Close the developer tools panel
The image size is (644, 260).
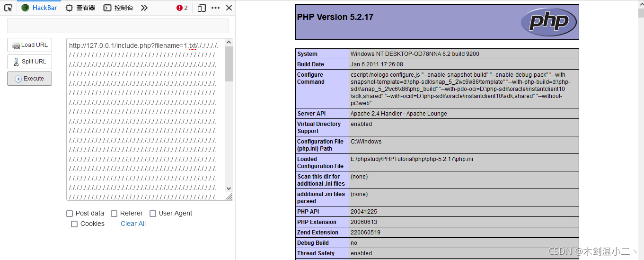(229, 8)
